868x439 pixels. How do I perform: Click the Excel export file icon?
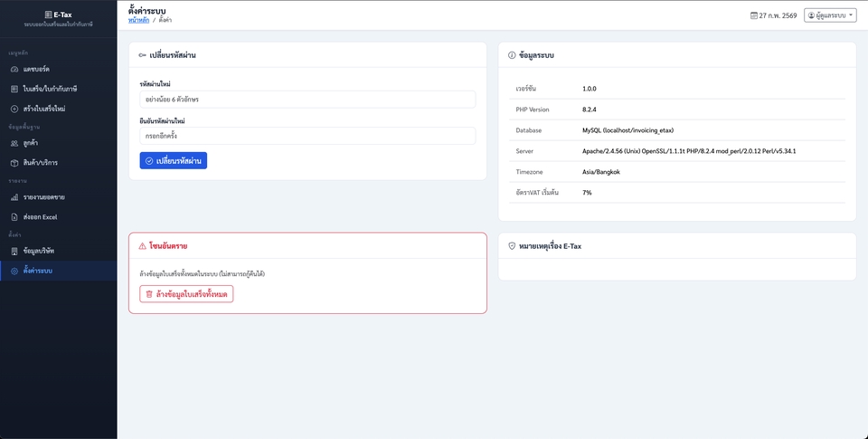[x=14, y=217]
